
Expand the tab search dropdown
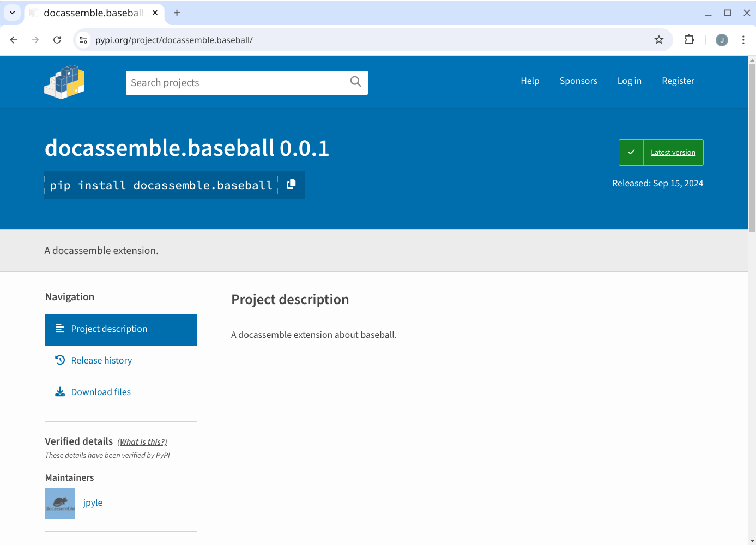tap(12, 13)
